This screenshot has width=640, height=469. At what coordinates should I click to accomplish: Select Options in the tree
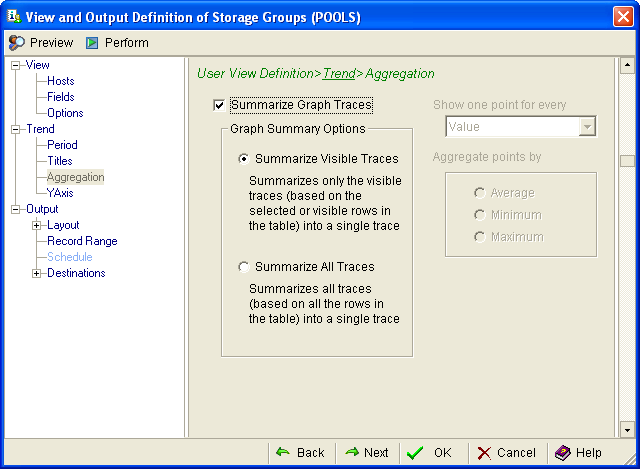pos(65,113)
